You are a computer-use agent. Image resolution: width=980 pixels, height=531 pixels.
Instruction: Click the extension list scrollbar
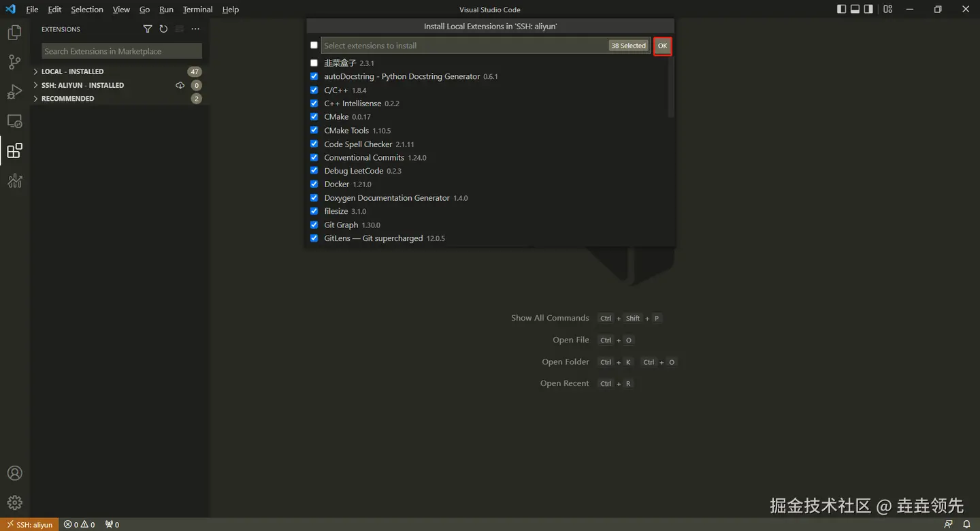pos(671,87)
